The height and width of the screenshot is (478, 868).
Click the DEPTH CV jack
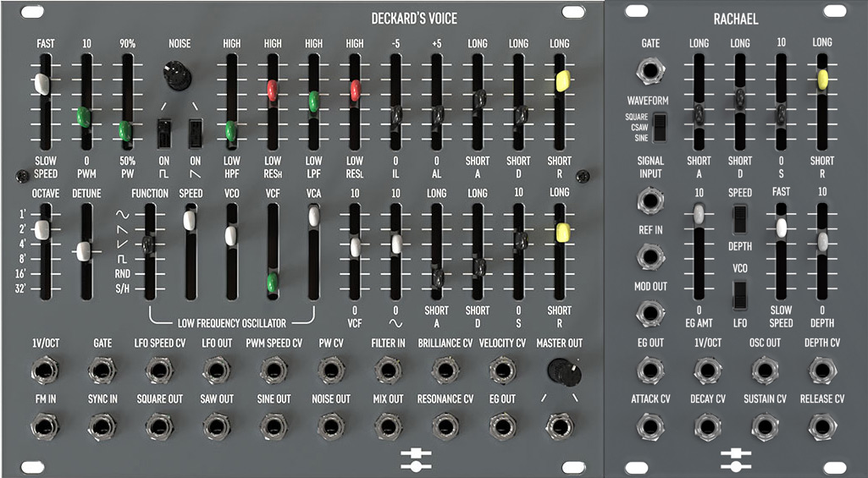tap(821, 370)
